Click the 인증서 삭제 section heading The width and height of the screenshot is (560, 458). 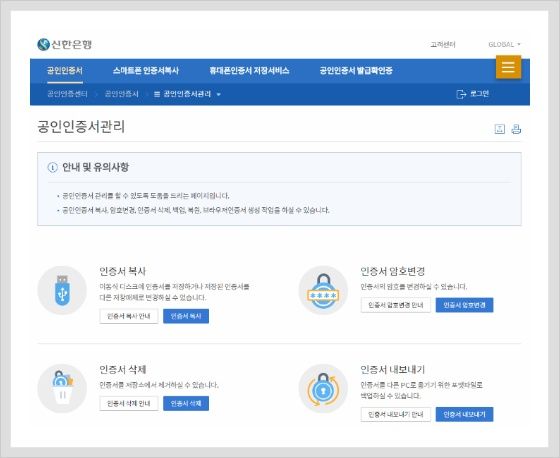point(122,369)
